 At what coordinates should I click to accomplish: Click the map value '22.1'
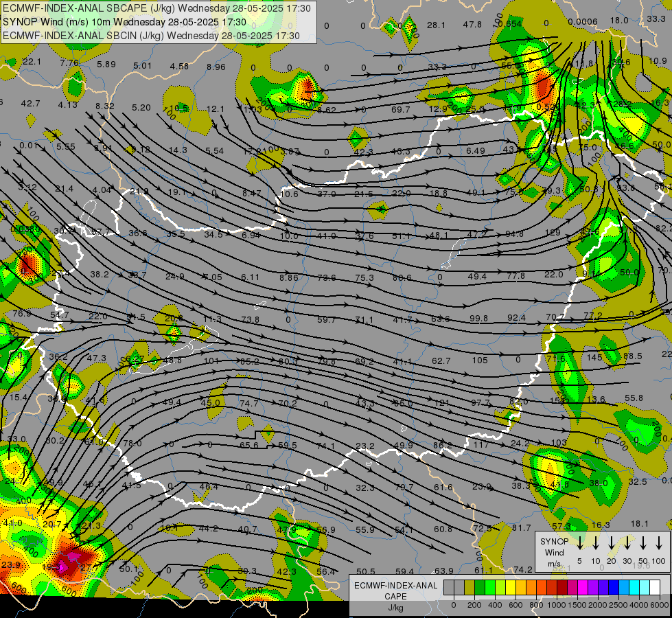(32, 62)
